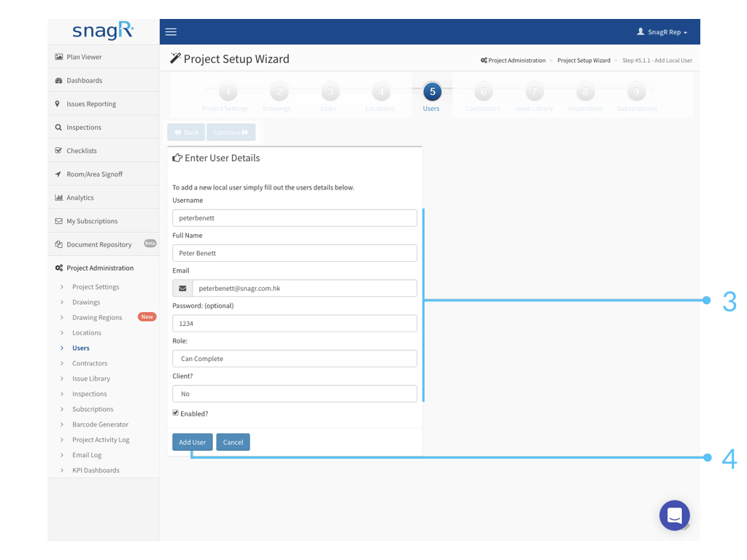Open Subscriptions submenu item
Viewport: 747px width, 560px height.
(93, 409)
